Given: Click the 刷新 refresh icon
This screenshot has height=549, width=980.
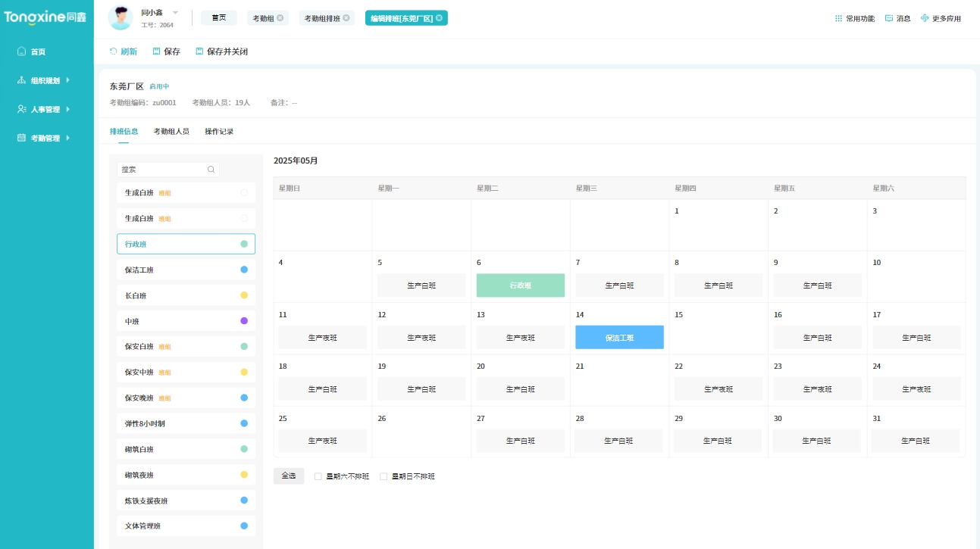Looking at the screenshot, I should point(113,51).
